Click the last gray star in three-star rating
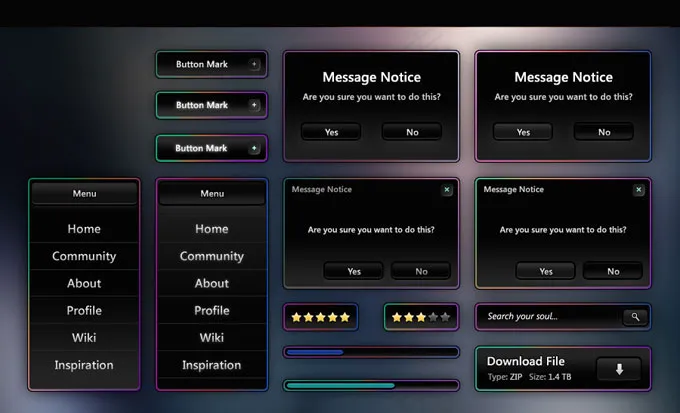The width and height of the screenshot is (680, 413). (446, 317)
